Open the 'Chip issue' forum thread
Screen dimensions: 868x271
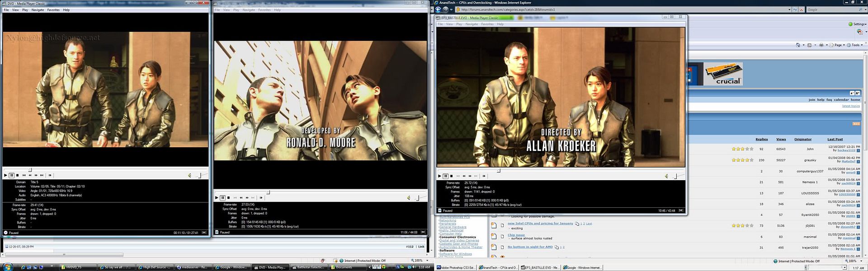click(x=516, y=235)
